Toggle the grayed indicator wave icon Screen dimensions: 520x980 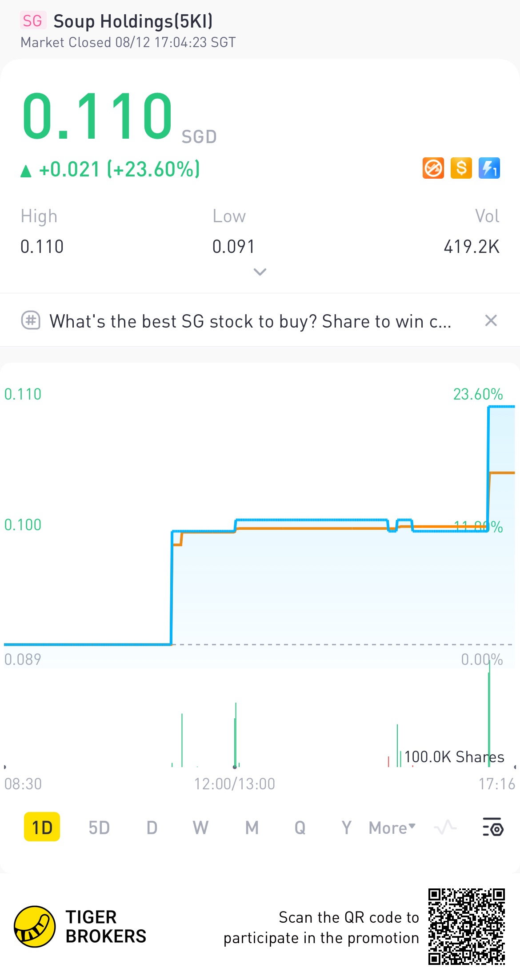(445, 827)
